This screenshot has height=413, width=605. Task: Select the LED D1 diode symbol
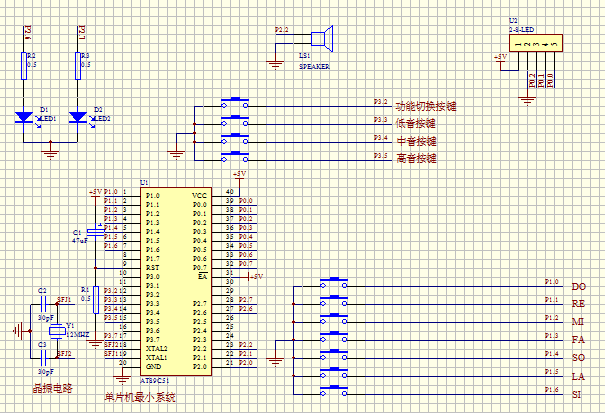point(24,117)
